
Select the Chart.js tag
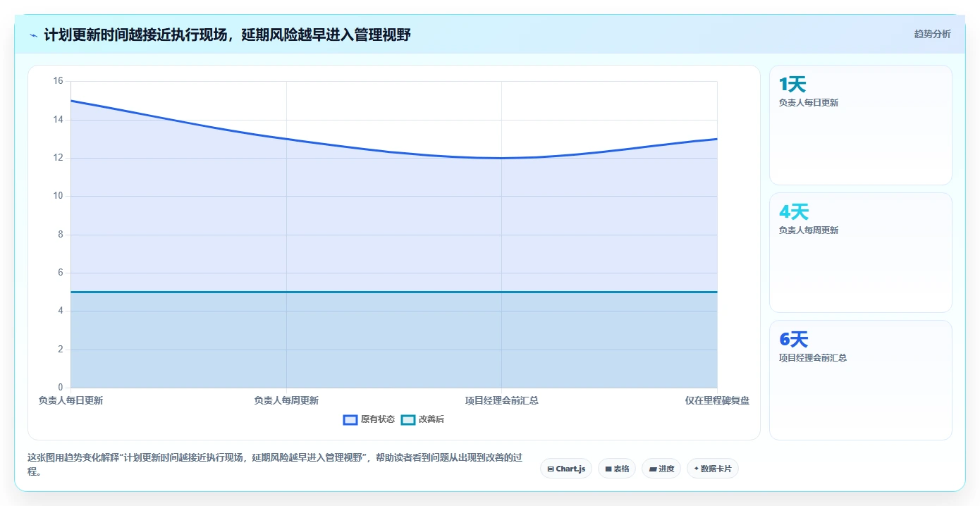566,469
